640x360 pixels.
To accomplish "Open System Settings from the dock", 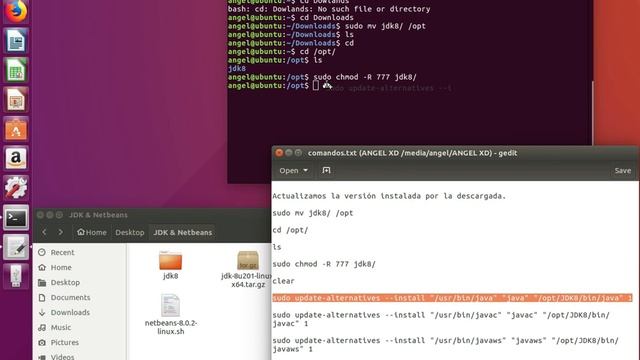I will point(16,188).
